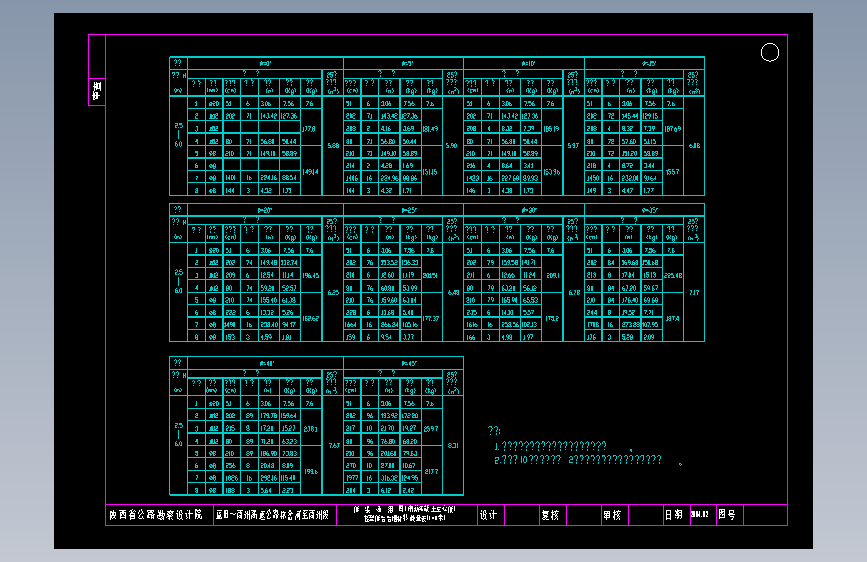Click the 日期 label in the title block
The width and height of the screenshot is (867, 562).
click(x=673, y=515)
